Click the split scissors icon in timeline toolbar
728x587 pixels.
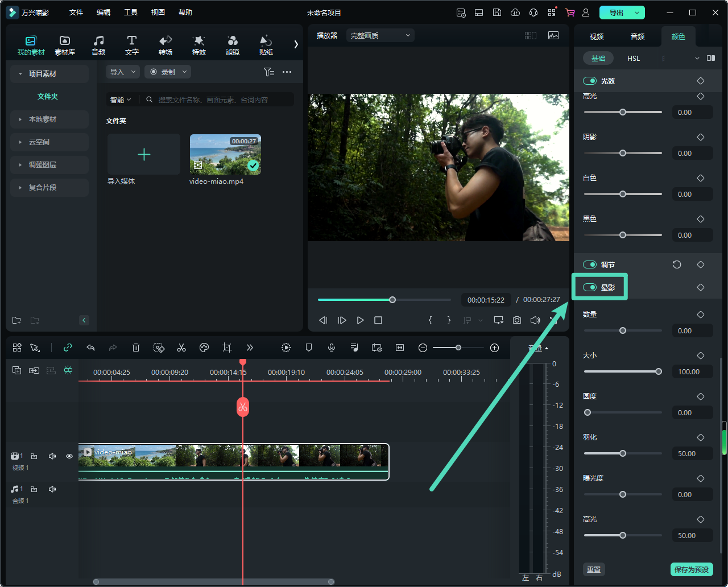(181, 348)
